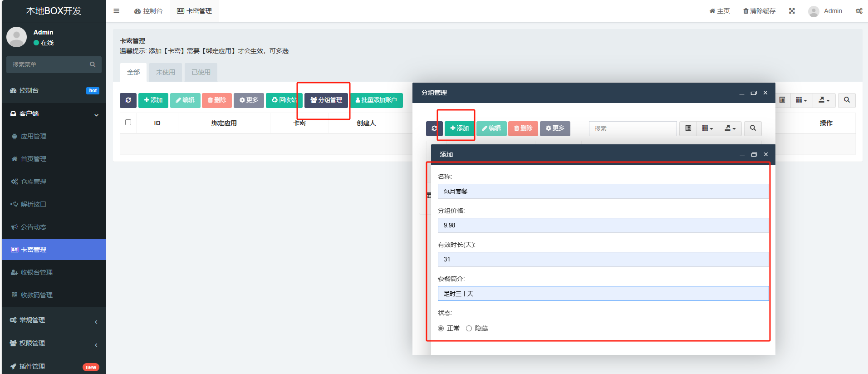Click the fullscreen icon in top bar
Screen dimensions: 868x374
[792, 11]
